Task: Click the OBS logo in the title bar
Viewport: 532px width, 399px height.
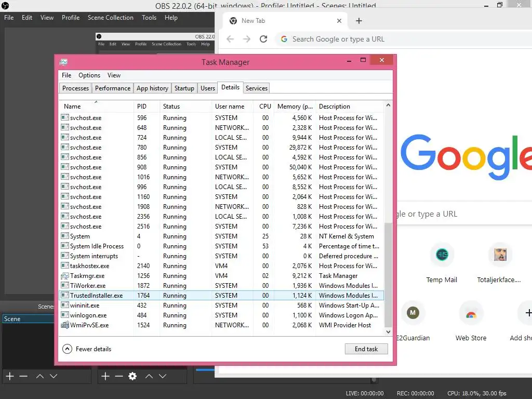Action: tap(5, 5)
